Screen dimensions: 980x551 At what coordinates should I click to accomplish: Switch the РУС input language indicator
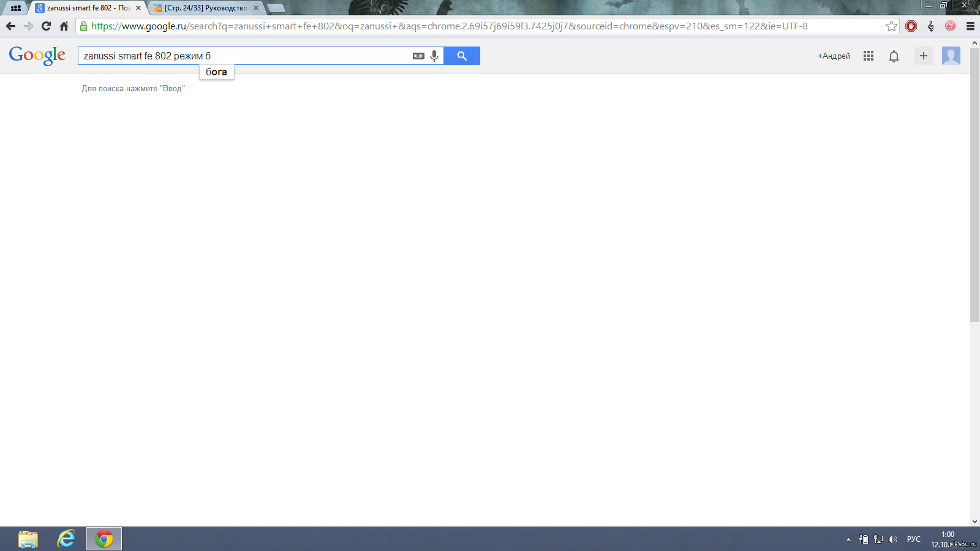click(x=914, y=539)
